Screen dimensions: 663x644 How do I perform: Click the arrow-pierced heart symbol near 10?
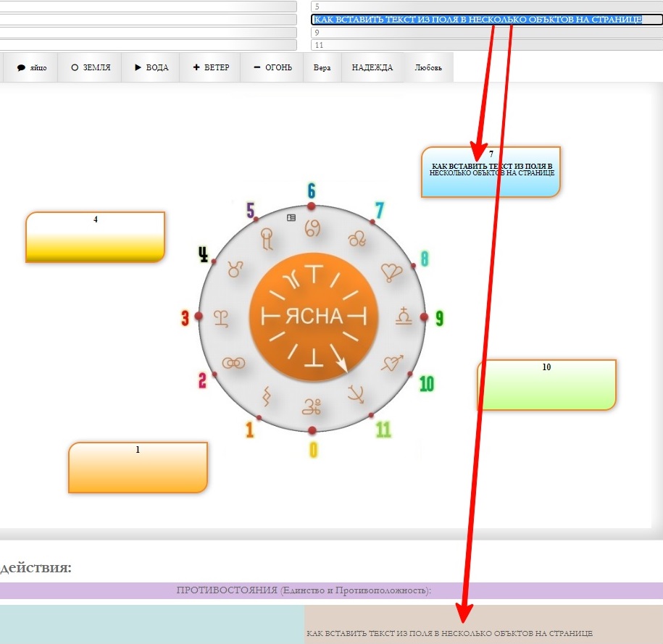point(393,363)
